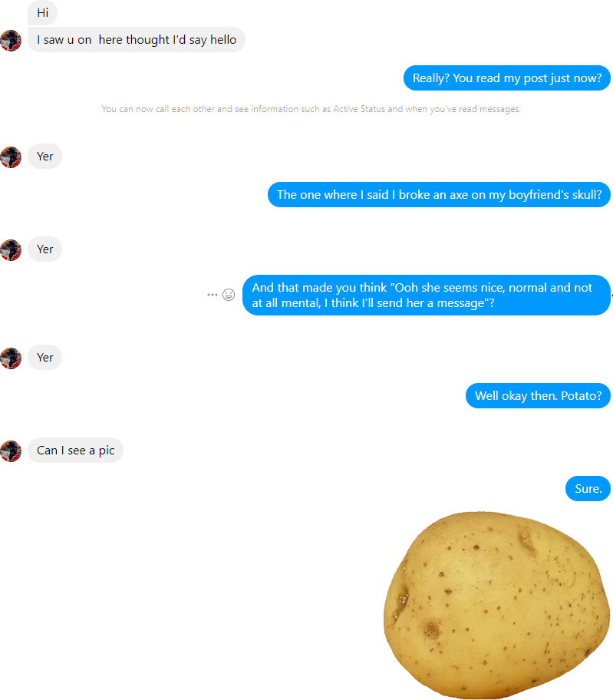Click avatar next to 'Can I see a pic'
613x700 pixels.
(x=11, y=451)
